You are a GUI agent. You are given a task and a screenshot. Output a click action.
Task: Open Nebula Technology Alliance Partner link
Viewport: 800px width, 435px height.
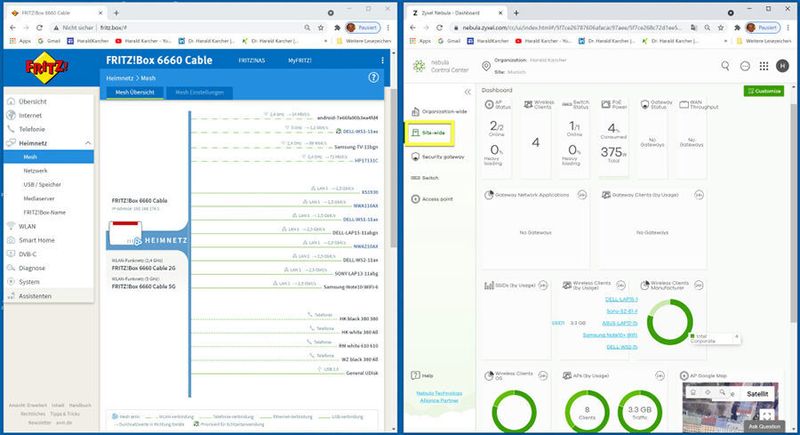click(x=439, y=397)
